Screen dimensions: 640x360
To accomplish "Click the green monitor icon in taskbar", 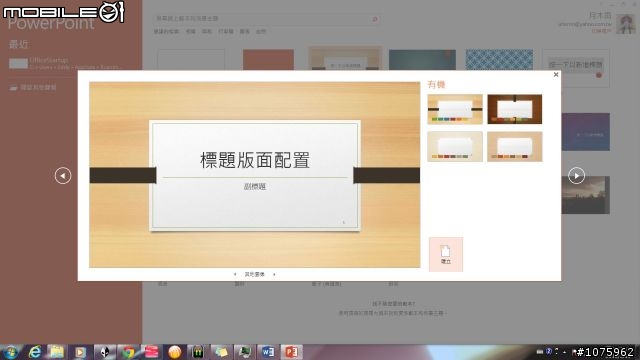I will (x=244, y=352).
